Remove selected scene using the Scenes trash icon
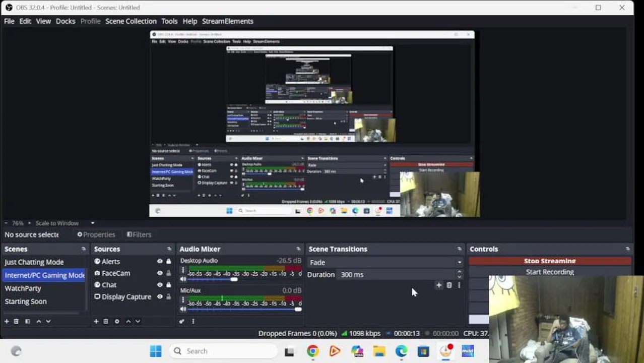The height and width of the screenshot is (363, 644). click(x=16, y=321)
